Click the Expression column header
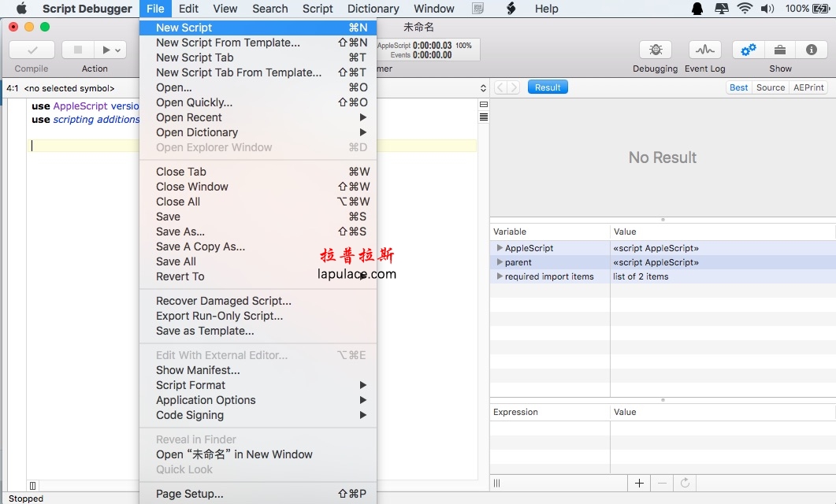836x504 pixels. click(x=550, y=412)
